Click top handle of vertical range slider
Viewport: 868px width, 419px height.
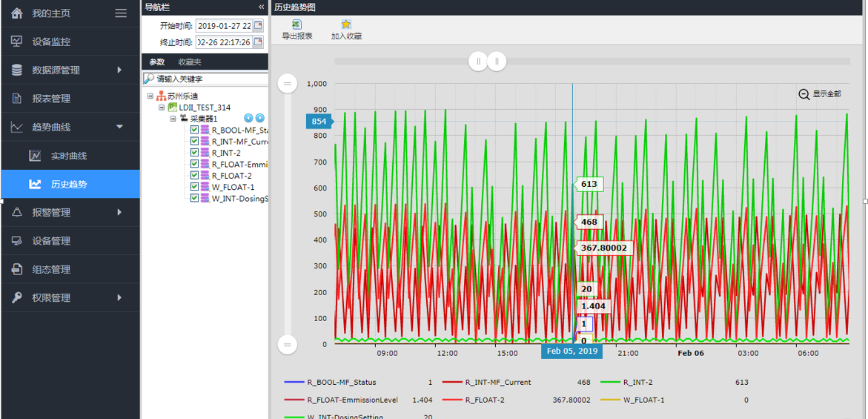(288, 84)
